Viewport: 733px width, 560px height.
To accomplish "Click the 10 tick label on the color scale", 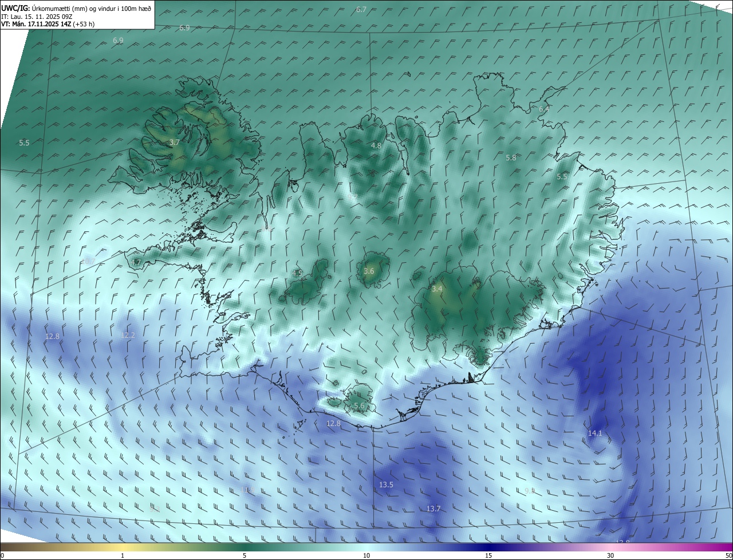I will pyautogui.click(x=366, y=555).
